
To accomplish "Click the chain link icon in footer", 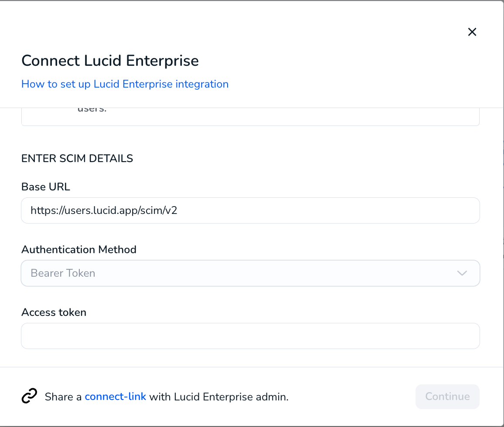I will (x=29, y=396).
